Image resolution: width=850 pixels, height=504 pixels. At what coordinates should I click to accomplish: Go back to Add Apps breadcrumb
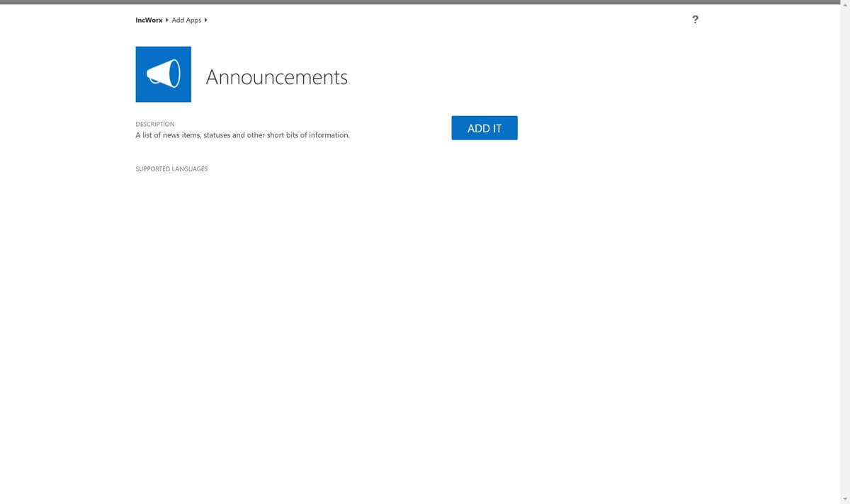click(186, 20)
